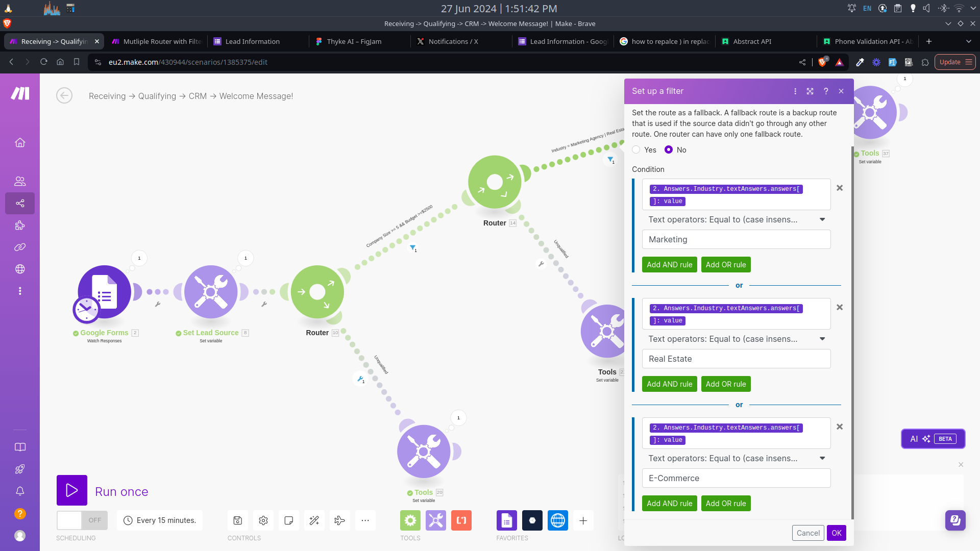Image resolution: width=980 pixels, height=551 pixels.
Task: Expand operator dropdown for Marketing condition
Action: point(822,219)
